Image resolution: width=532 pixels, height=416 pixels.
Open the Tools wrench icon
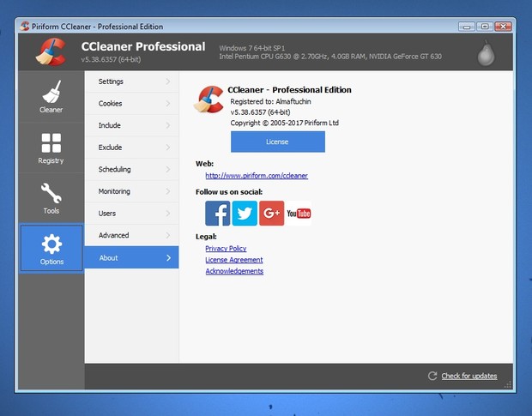point(51,193)
